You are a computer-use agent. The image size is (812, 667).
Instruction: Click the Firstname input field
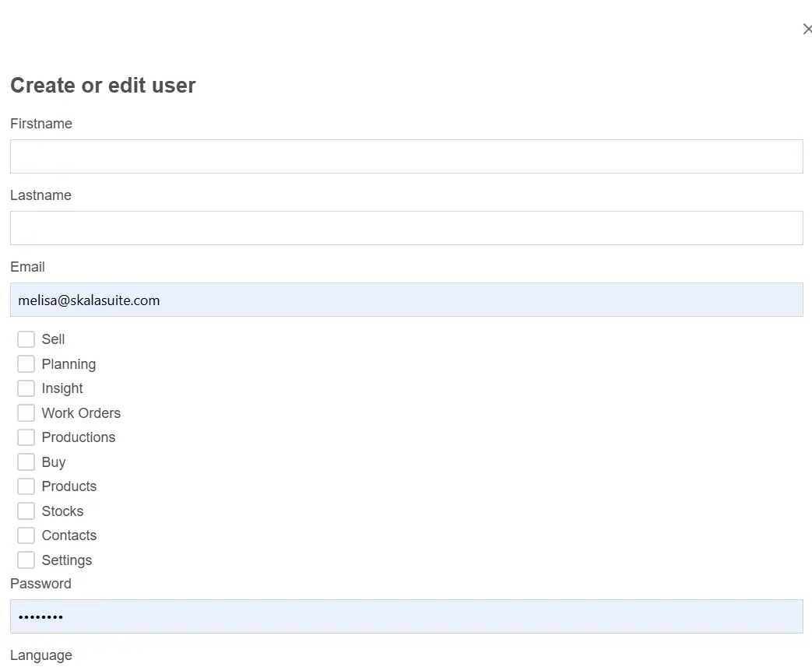tap(406, 156)
